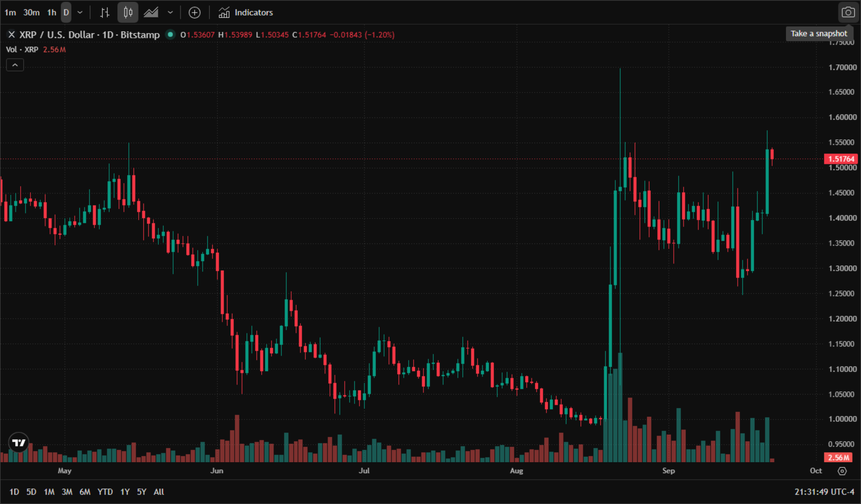
Task: Open chart settings gear on time axis
Action: (x=842, y=471)
